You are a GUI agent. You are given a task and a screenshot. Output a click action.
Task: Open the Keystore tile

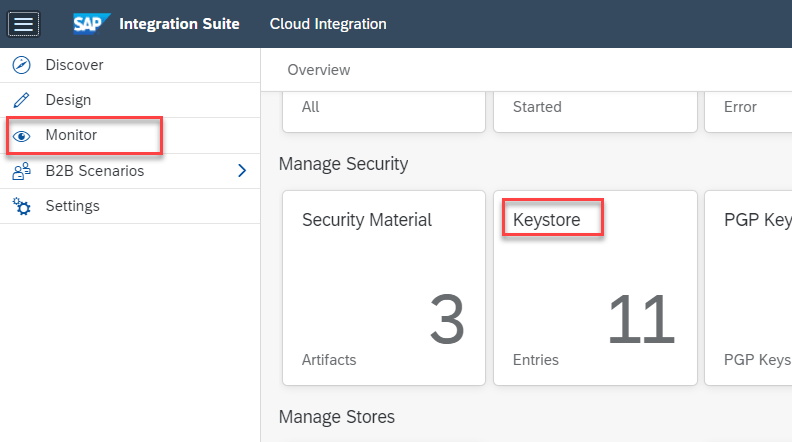point(595,287)
